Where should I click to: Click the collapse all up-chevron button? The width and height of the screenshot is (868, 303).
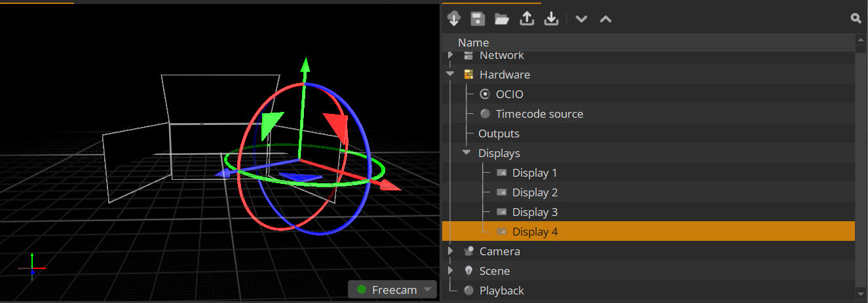(606, 19)
